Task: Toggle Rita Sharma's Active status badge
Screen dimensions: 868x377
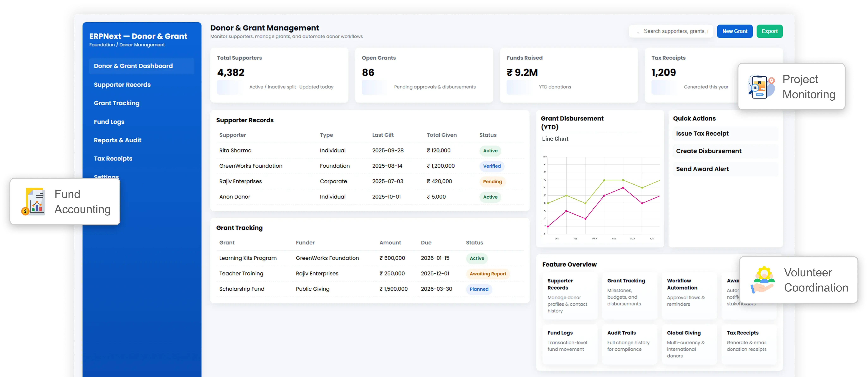Action: point(490,151)
